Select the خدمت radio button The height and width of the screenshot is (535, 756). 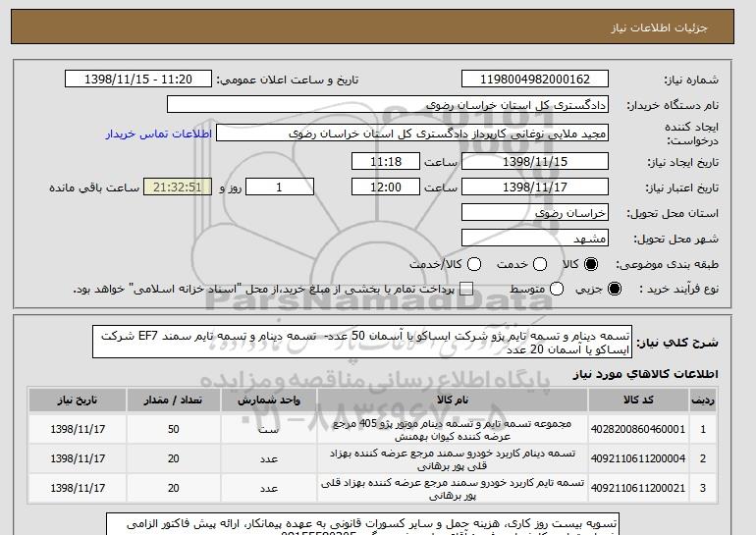pyautogui.click(x=540, y=264)
